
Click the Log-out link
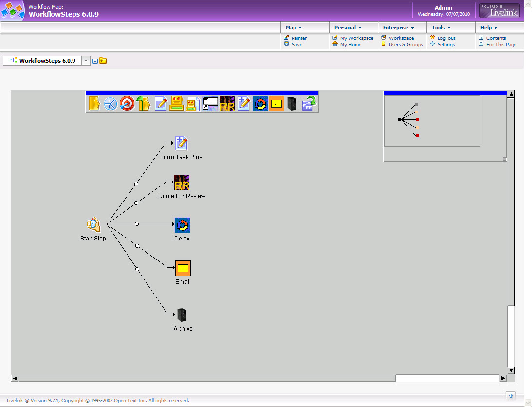446,38
